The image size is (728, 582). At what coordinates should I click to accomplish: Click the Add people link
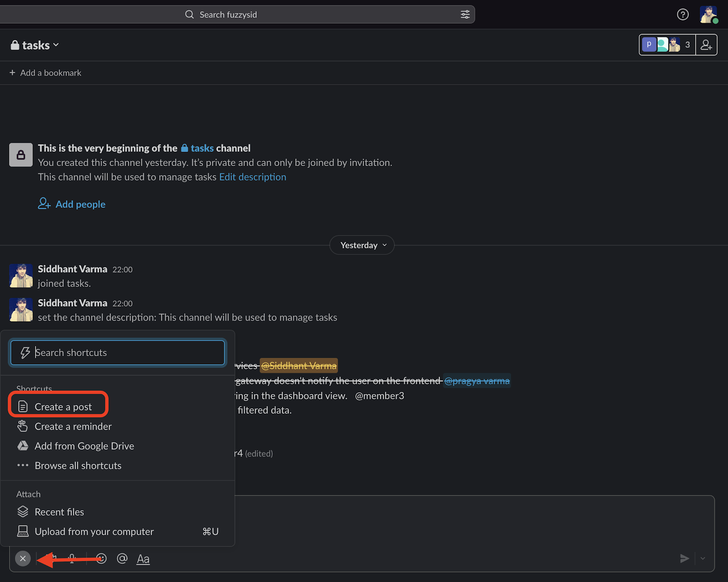point(71,204)
